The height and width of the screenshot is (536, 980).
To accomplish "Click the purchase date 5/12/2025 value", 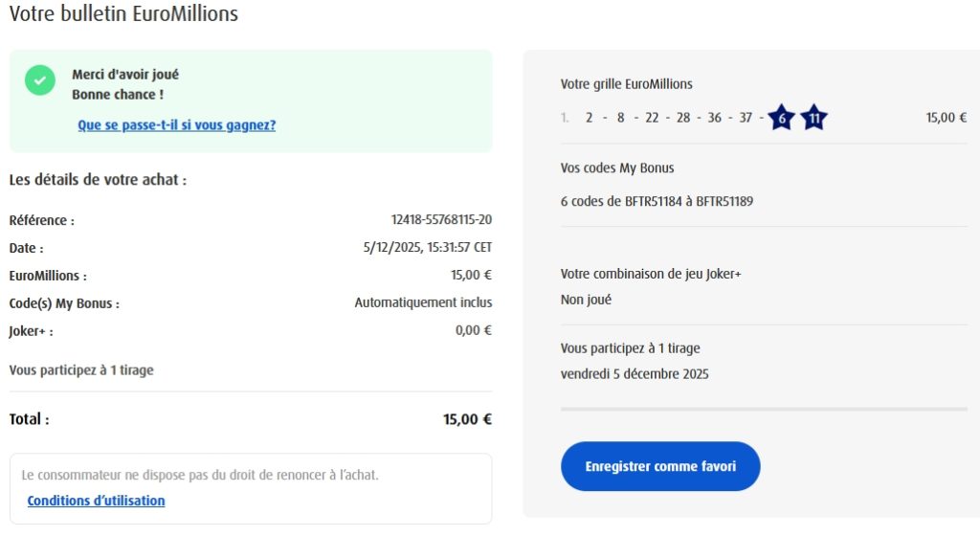I will pyautogui.click(x=428, y=248).
